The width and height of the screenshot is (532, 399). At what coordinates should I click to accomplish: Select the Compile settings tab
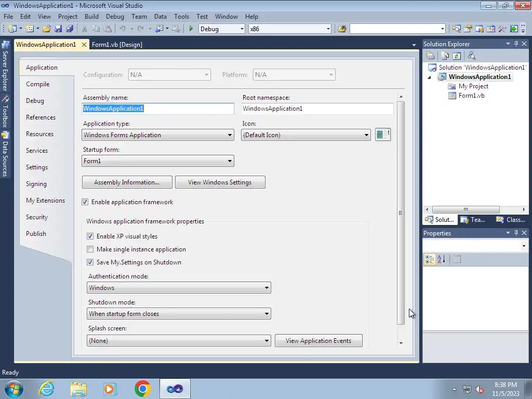[37, 84]
